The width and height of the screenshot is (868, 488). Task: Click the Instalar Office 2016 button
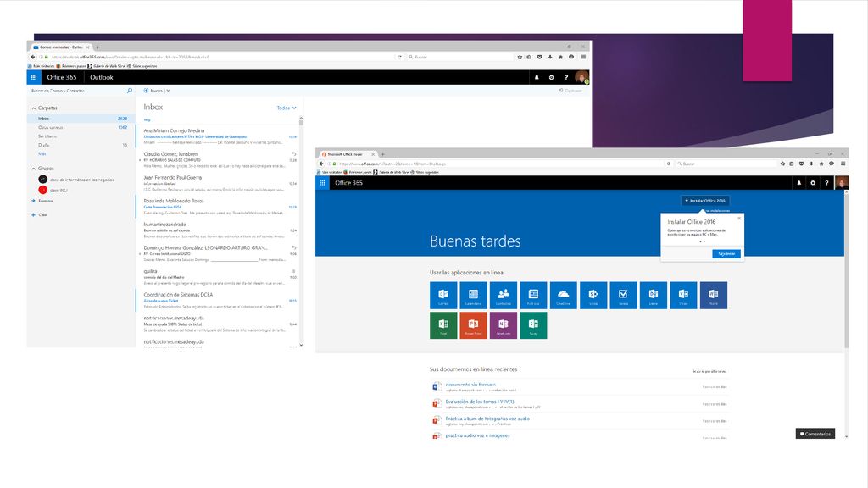(705, 201)
